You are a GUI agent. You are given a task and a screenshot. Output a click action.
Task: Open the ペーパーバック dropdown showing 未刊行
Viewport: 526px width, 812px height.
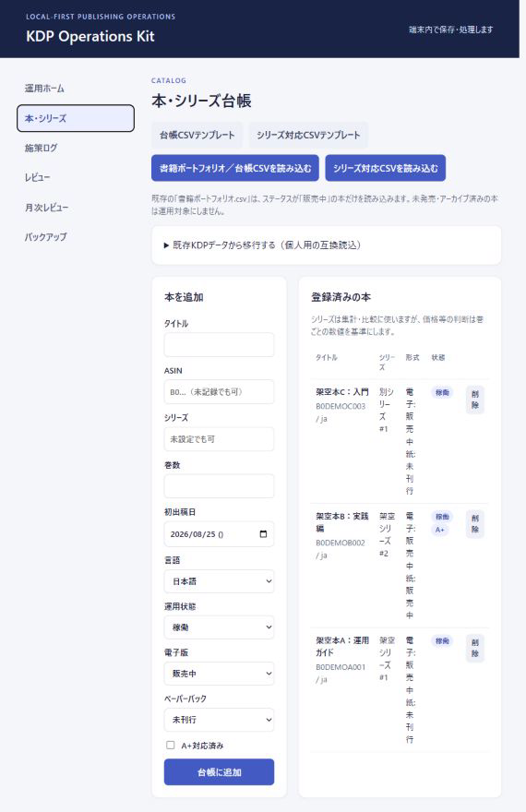coord(219,720)
